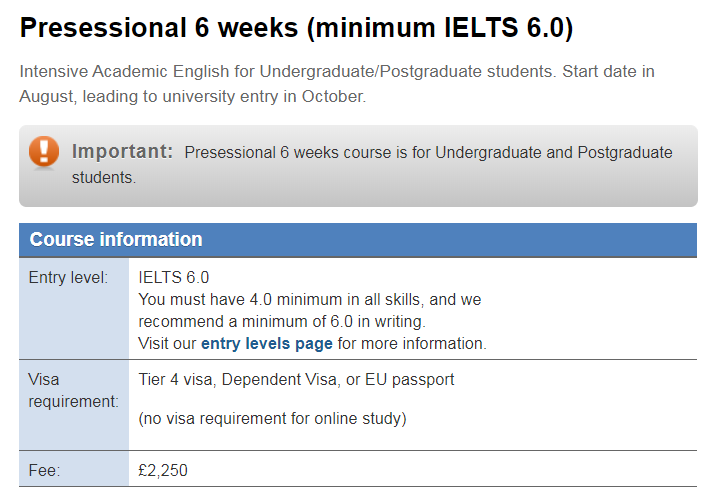Click the Visa requirement row label
This screenshot has height=494, width=708.
[x=73, y=390]
